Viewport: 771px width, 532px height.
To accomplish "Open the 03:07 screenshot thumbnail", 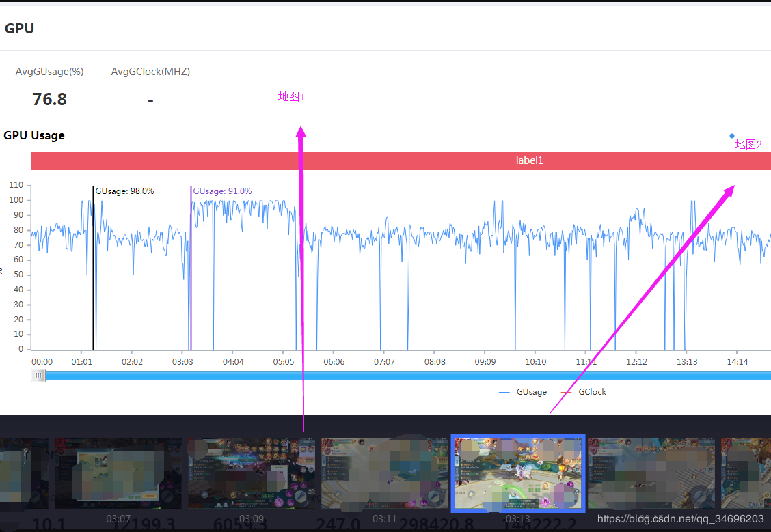I will click(118, 473).
